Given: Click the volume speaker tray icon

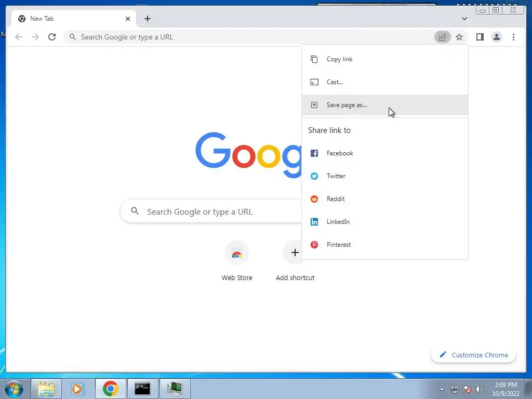Looking at the screenshot, I should click(479, 389).
